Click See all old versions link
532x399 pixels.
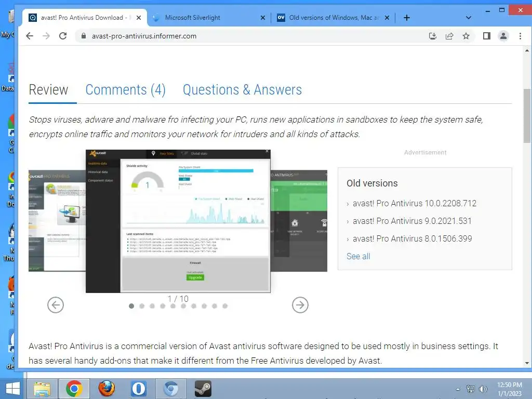tap(358, 257)
